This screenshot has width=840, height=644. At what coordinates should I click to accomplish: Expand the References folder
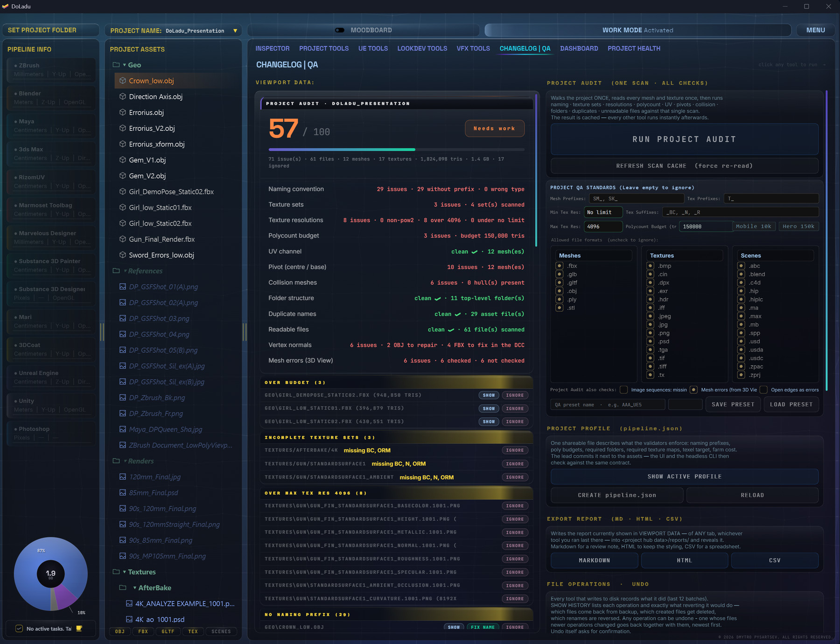125,271
